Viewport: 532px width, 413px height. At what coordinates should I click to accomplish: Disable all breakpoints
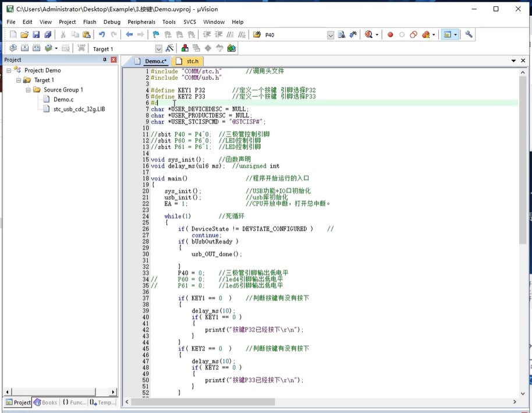[x=414, y=34]
